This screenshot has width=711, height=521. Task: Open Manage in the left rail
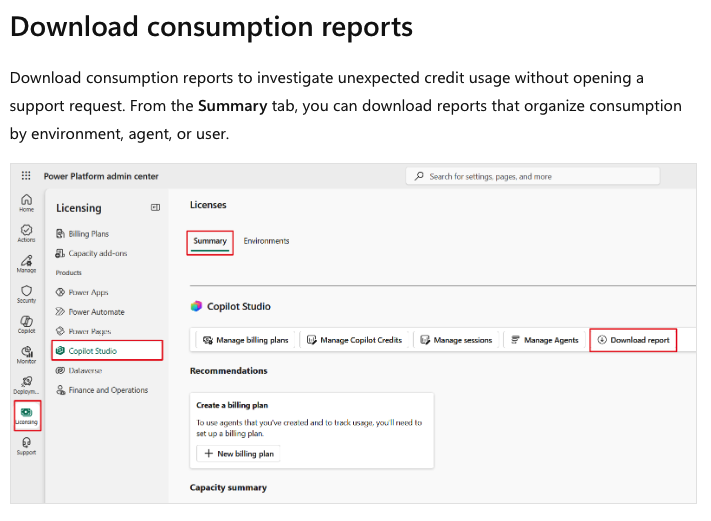[26, 263]
